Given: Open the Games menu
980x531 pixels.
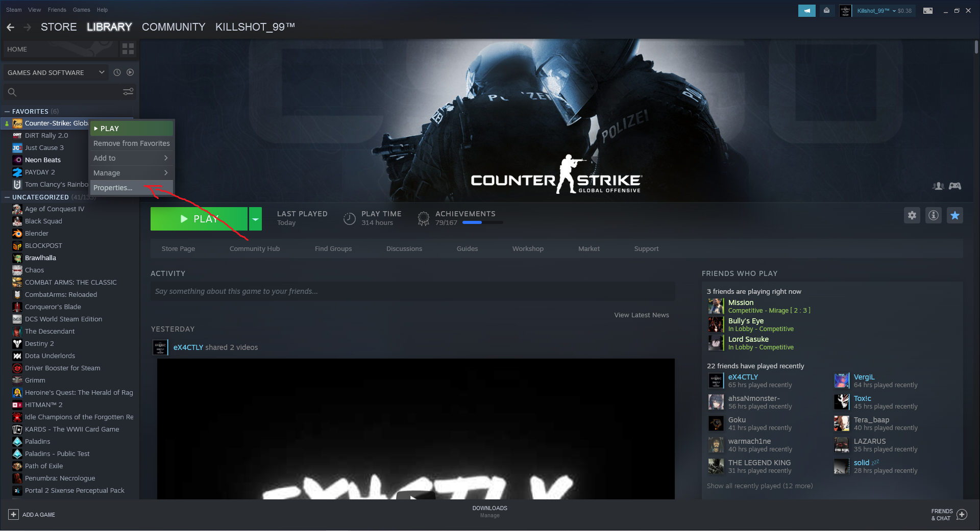Looking at the screenshot, I should click(82, 10).
